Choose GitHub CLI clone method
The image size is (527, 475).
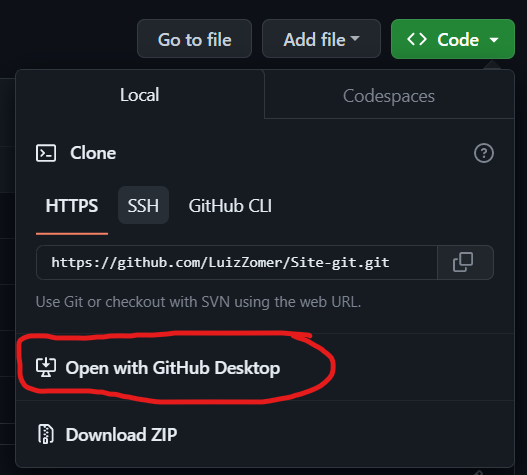230,206
